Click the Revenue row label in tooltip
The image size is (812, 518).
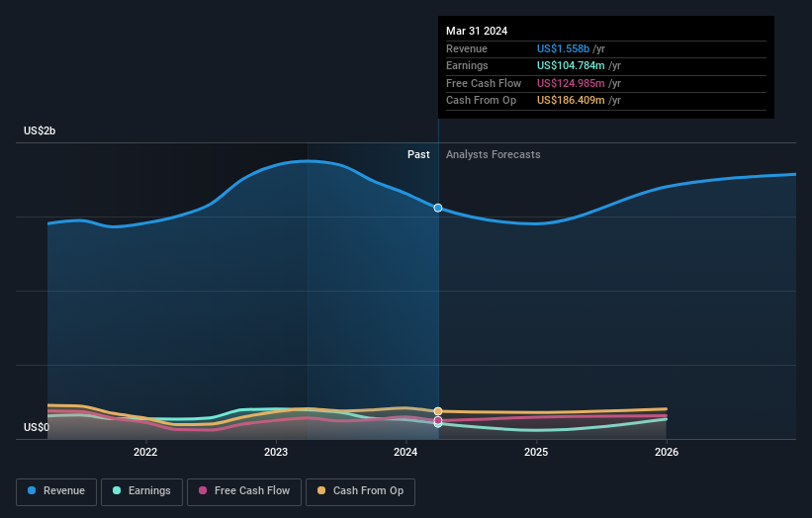[467, 48]
